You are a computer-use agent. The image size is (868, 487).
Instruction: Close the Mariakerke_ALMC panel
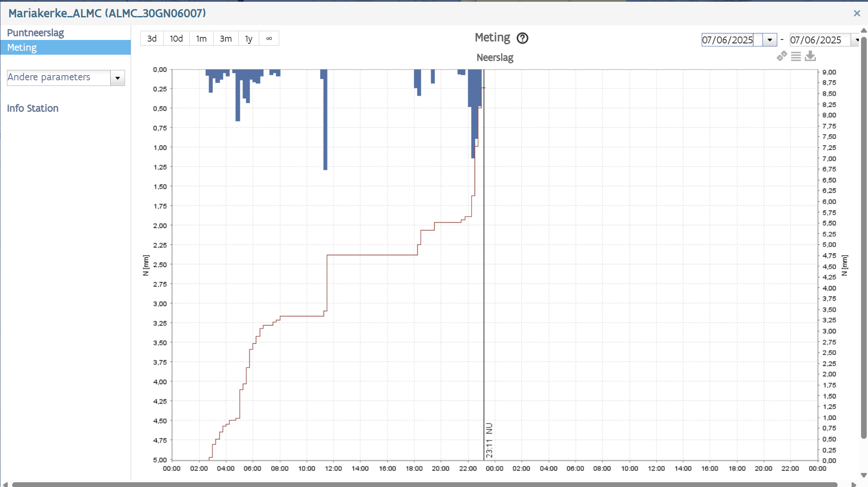click(x=857, y=13)
